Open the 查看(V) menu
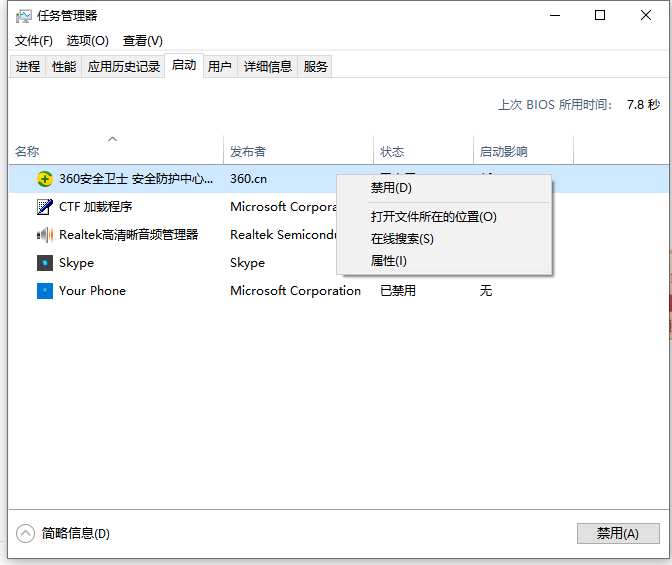 (x=142, y=41)
